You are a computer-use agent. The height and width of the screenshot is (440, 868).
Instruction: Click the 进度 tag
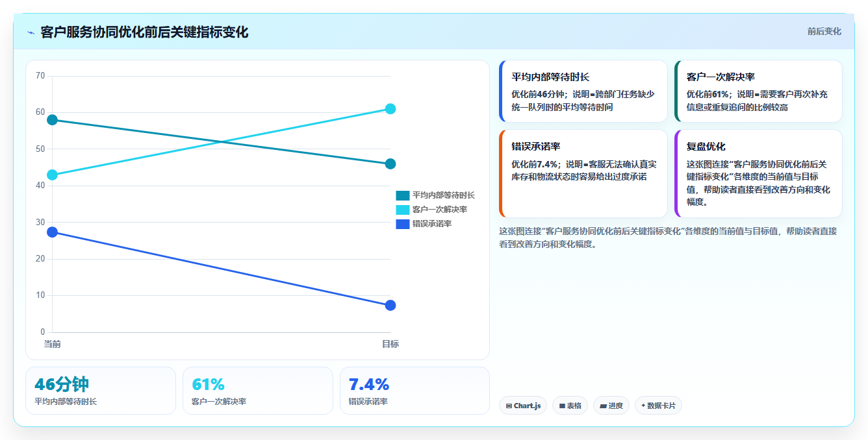[x=611, y=406]
